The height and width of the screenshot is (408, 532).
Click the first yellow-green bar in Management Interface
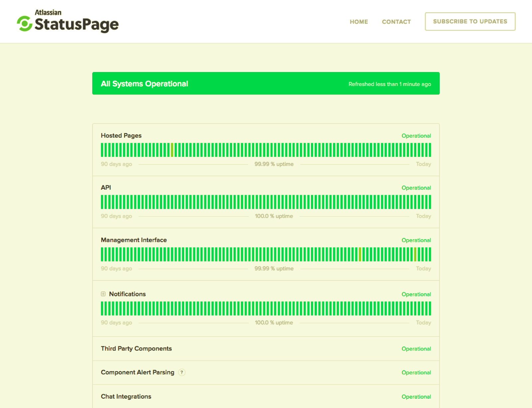pyautogui.click(x=360, y=254)
